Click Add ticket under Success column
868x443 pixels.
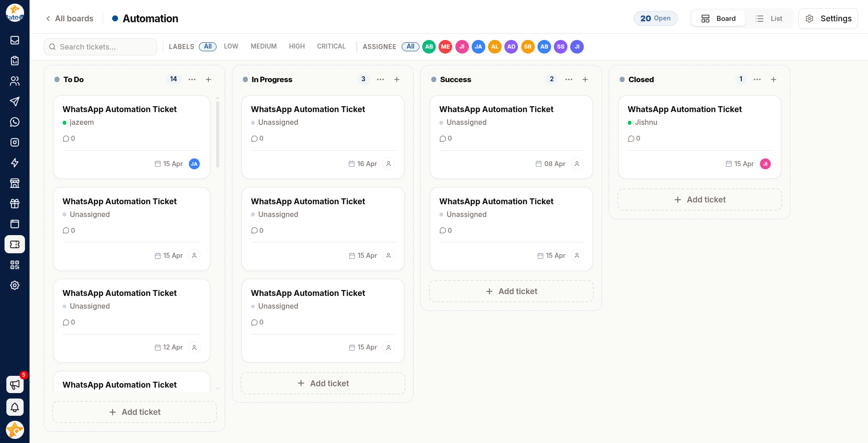[511, 291]
